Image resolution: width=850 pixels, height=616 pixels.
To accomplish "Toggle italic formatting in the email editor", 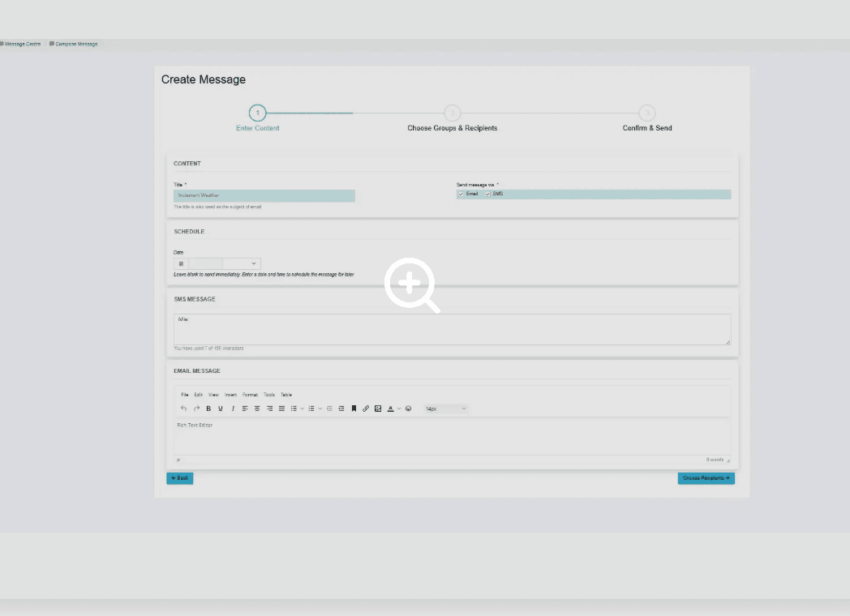I will point(233,409).
